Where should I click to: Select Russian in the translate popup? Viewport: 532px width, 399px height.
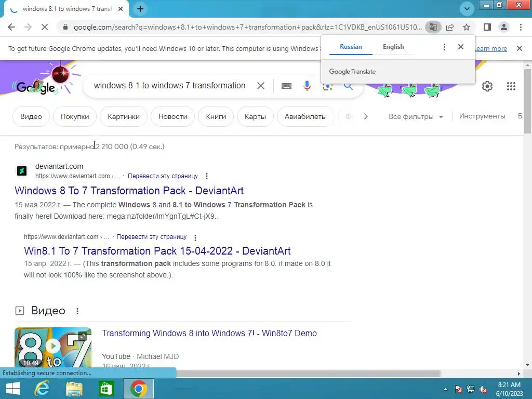click(351, 47)
